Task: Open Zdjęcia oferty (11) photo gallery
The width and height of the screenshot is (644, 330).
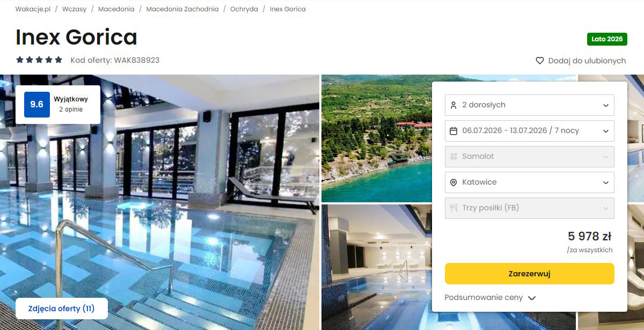Action: point(62,309)
